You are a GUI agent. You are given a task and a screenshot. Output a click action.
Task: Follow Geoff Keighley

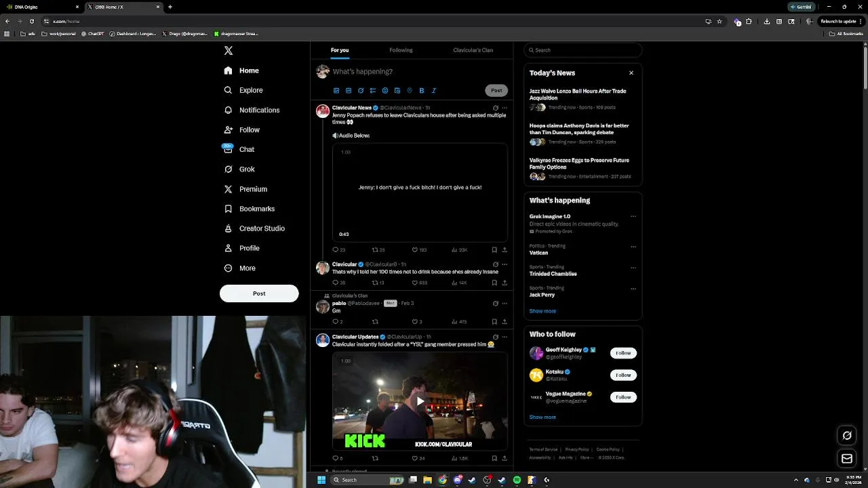(x=623, y=353)
